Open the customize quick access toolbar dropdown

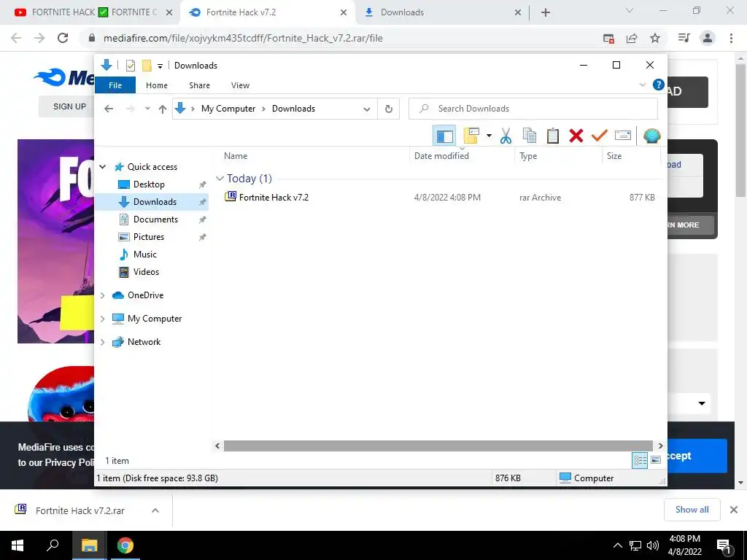160,66
